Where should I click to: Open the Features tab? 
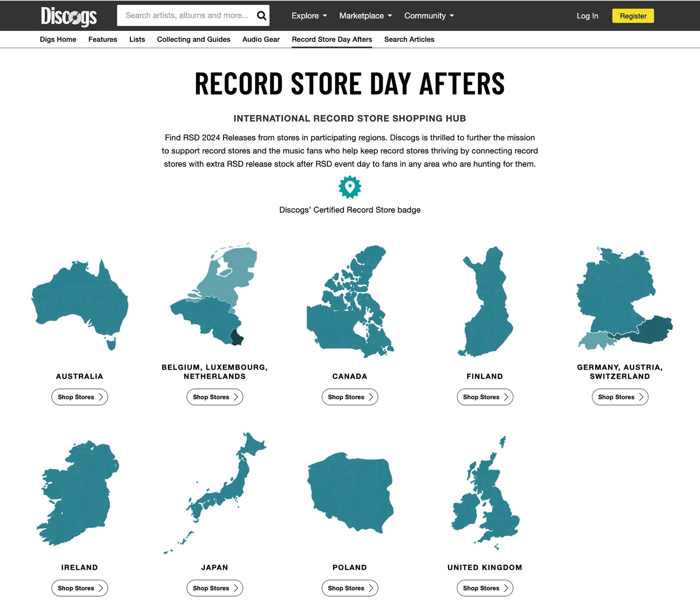coord(103,39)
